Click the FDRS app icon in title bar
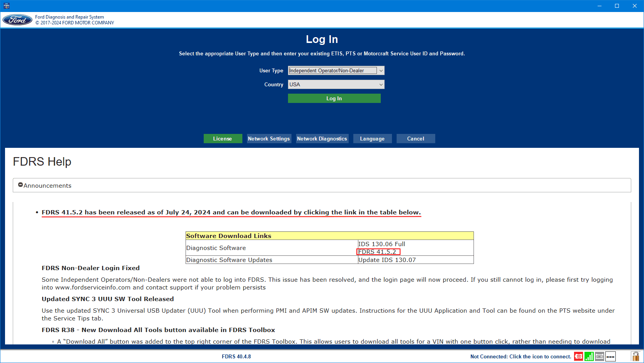 click(7, 6)
